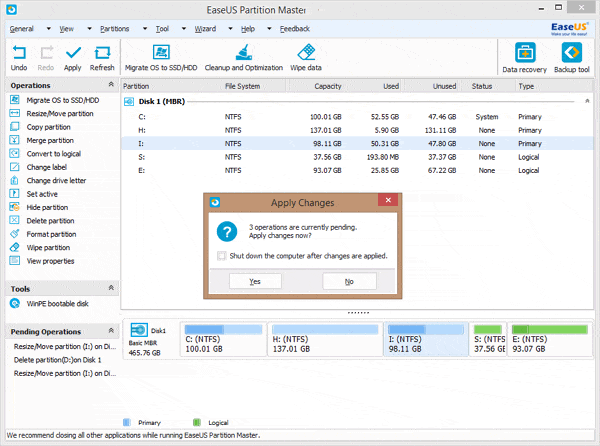
Task: Close the Apply Changes dialog
Action: click(388, 200)
